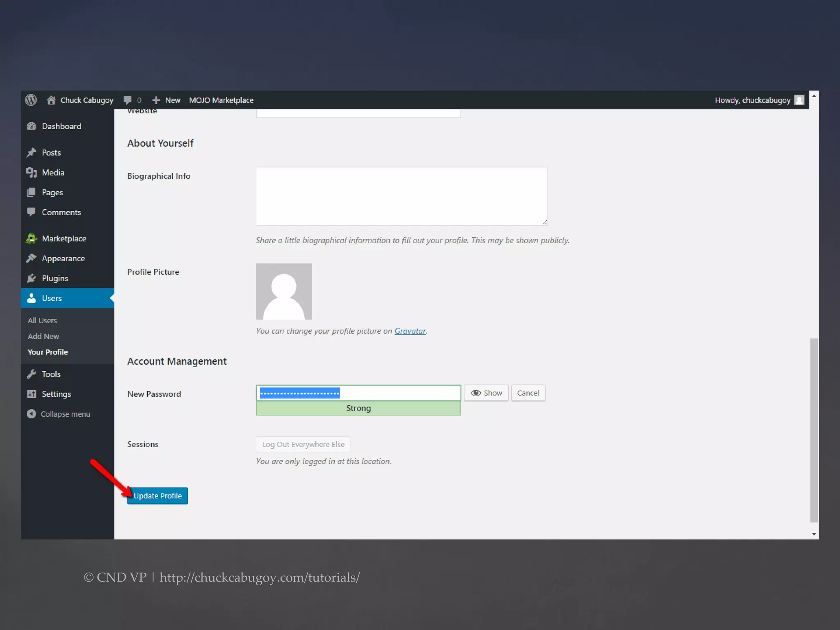Click the Update Profile button
Viewport: 840px width, 630px height.
[157, 495]
